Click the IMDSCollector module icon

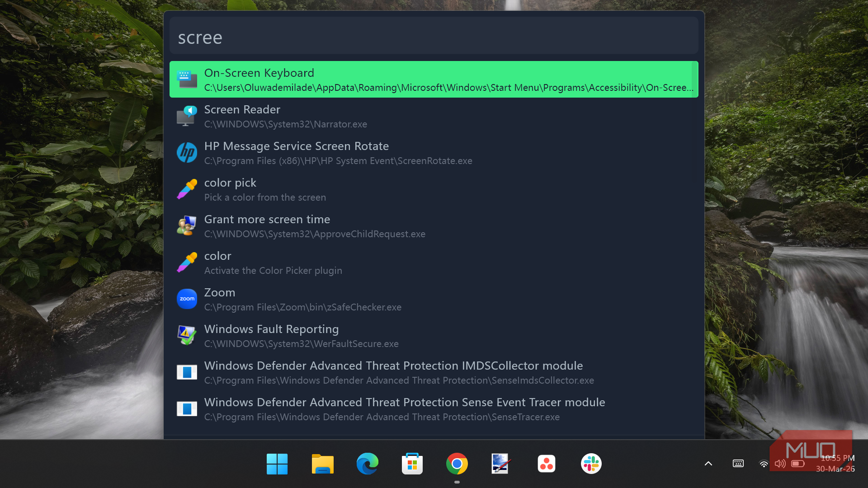187,372
